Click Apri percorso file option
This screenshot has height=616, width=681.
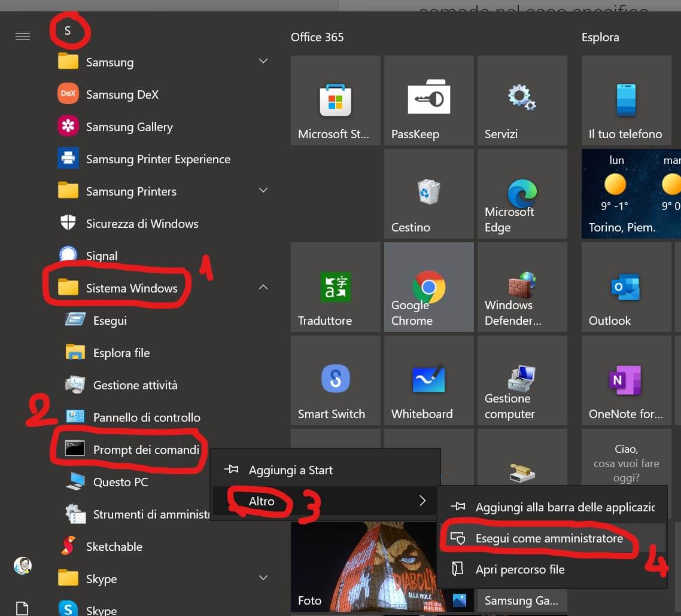519,569
